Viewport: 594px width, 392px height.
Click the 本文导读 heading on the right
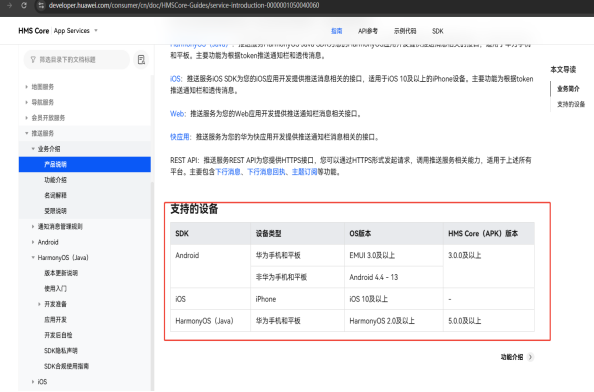pyautogui.click(x=563, y=70)
